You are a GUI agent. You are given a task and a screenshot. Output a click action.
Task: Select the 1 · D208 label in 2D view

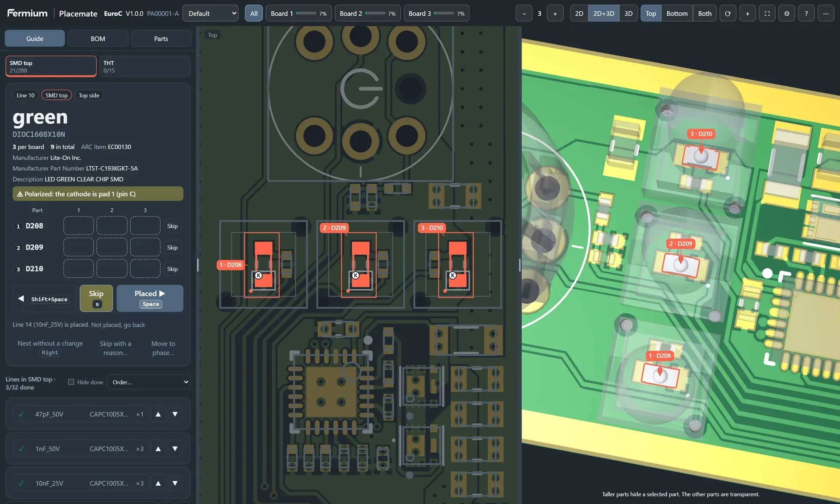tap(230, 265)
